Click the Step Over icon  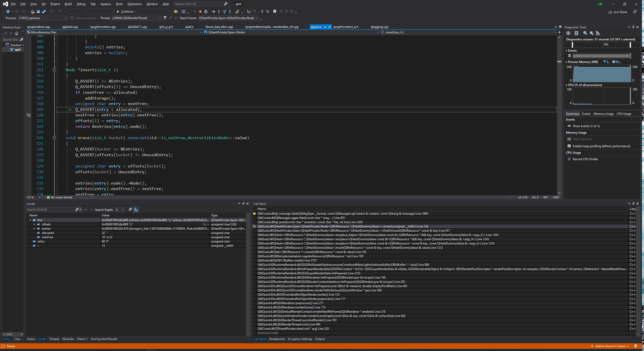click(224, 12)
